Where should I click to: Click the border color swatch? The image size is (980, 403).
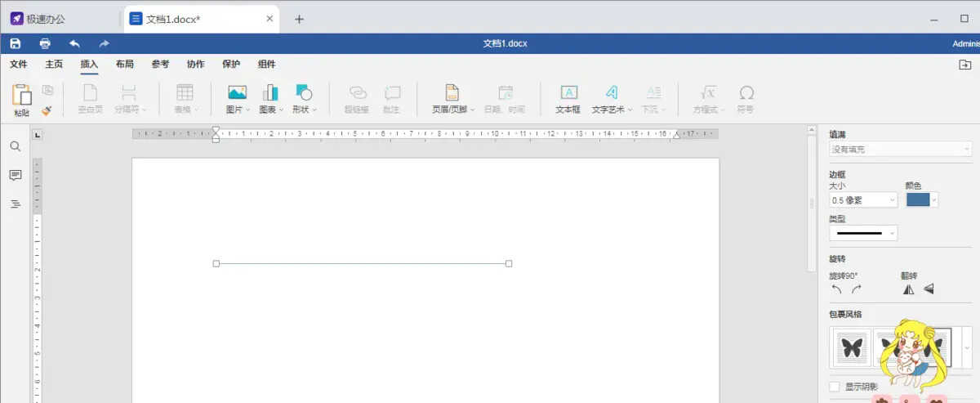[x=918, y=199]
